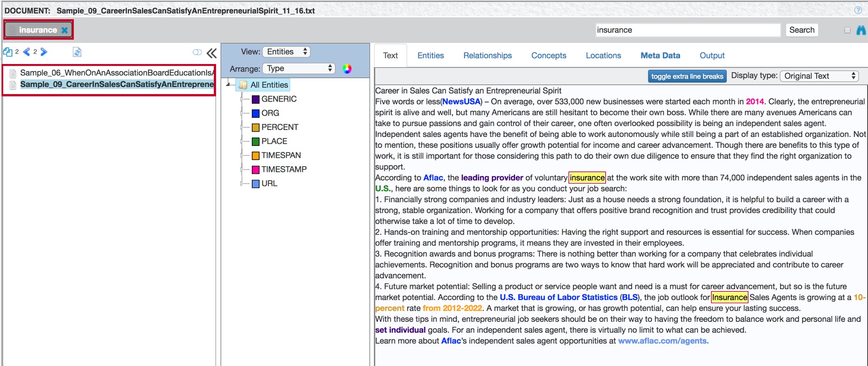Click the Search button
Image resolution: width=868 pixels, height=366 pixels.
802,30
